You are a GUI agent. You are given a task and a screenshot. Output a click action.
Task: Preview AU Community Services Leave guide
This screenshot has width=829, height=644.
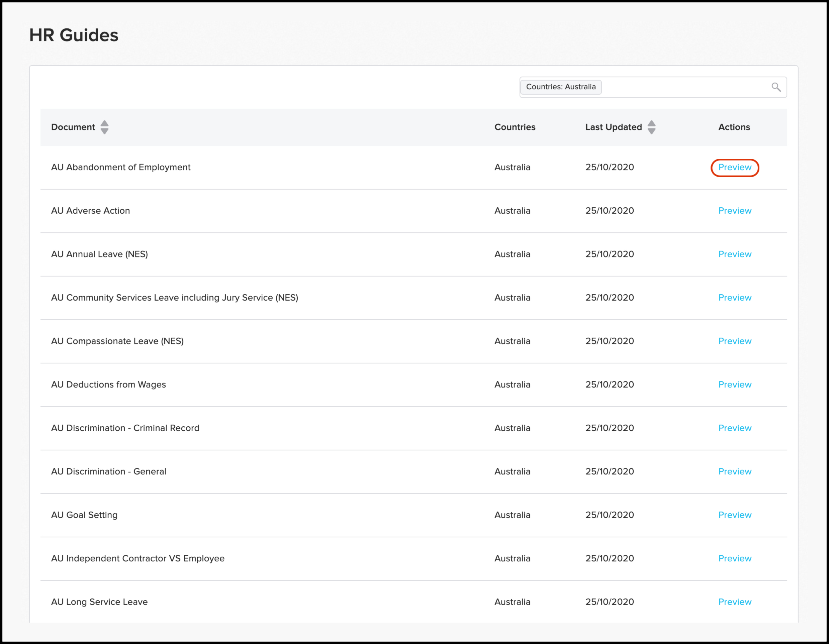[734, 298]
